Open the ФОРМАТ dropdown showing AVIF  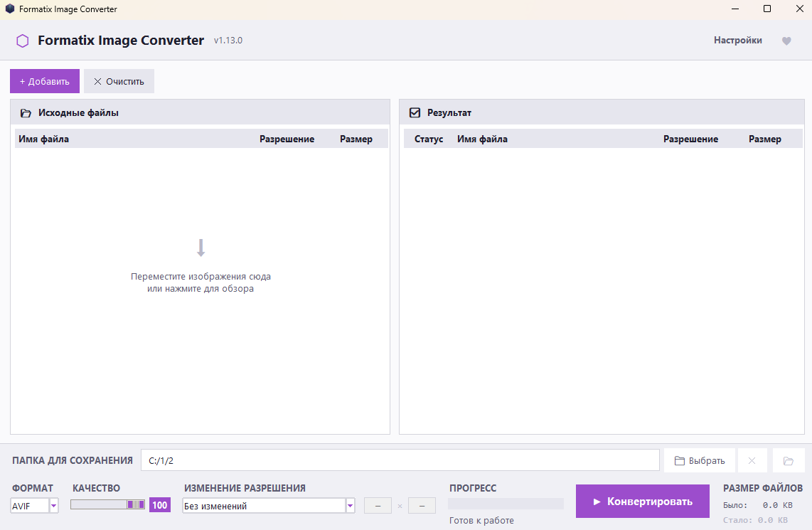(35, 506)
